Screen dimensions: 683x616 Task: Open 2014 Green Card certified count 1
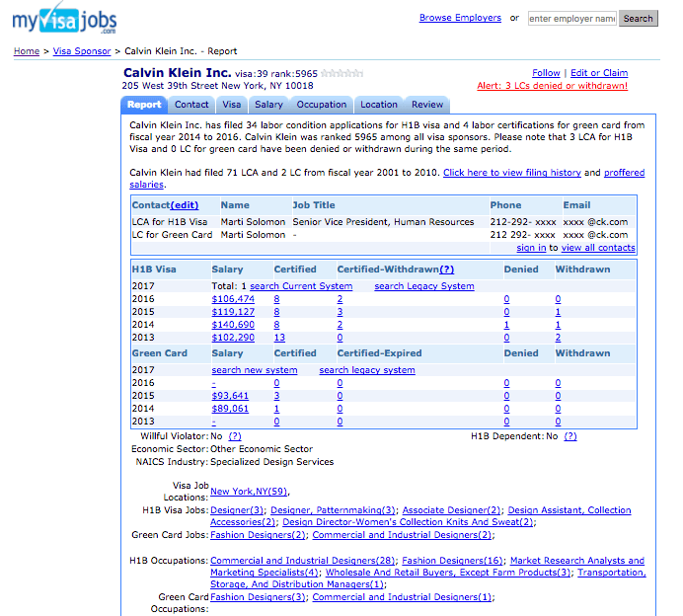point(276,409)
